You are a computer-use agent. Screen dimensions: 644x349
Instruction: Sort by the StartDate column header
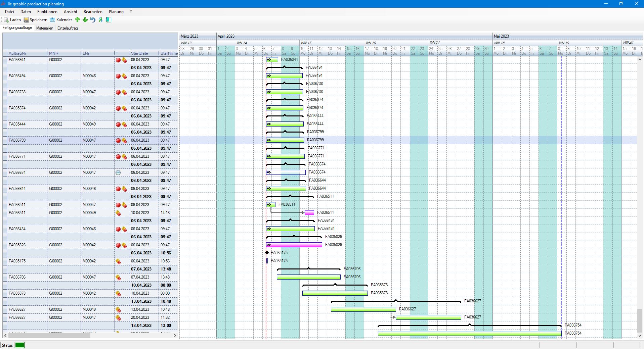point(139,53)
